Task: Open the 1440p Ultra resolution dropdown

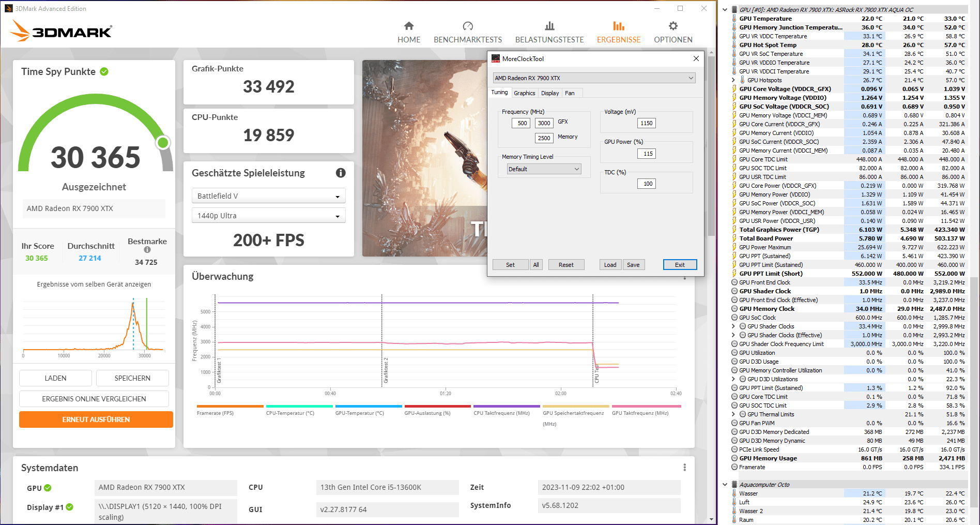Action: [x=268, y=216]
